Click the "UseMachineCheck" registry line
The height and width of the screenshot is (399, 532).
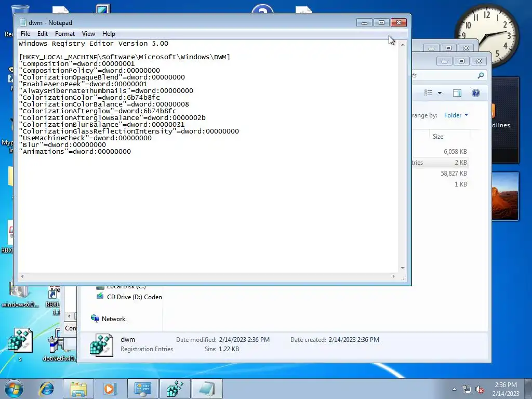(x=86, y=138)
